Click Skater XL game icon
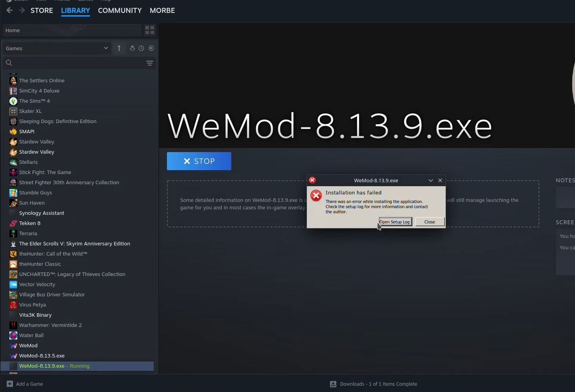 tap(13, 111)
